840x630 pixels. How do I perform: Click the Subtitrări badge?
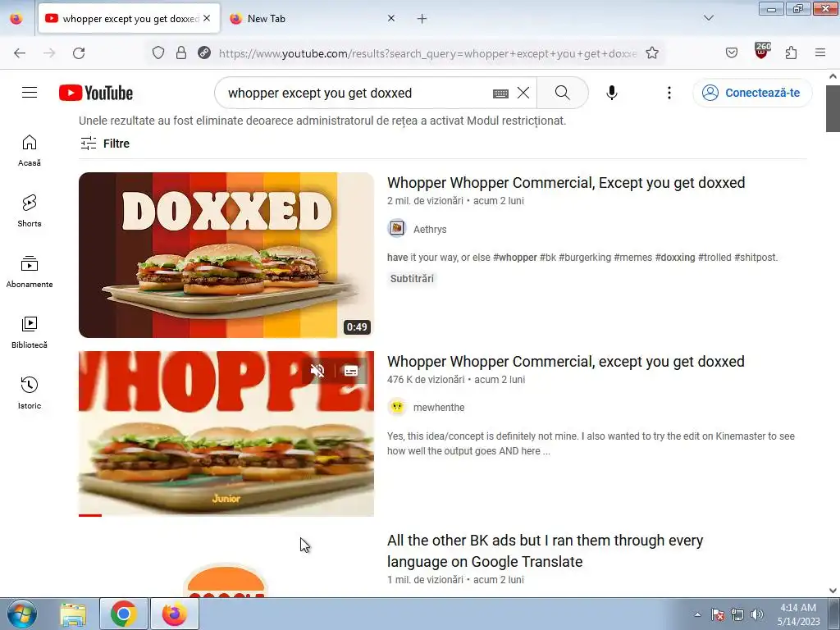pos(412,279)
